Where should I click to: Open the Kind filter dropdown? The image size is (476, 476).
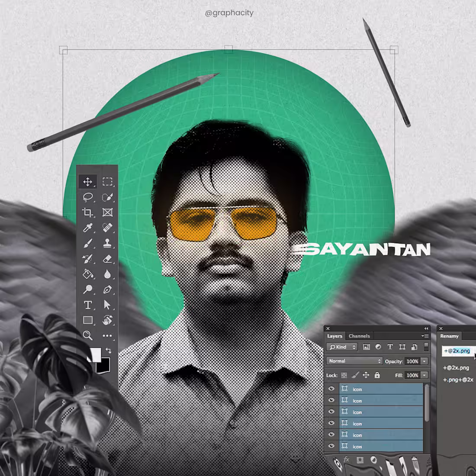[x=342, y=347]
